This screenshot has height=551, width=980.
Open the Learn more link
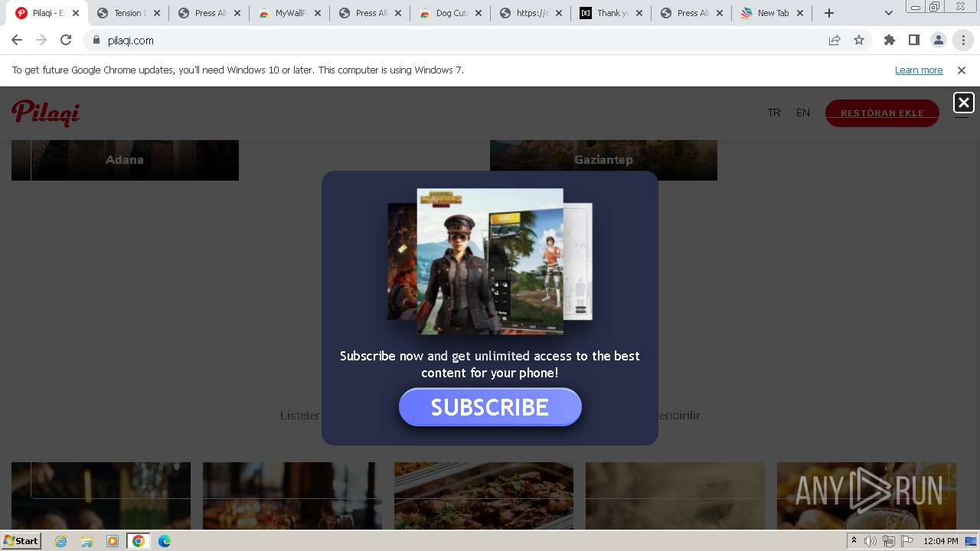(x=919, y=70)
